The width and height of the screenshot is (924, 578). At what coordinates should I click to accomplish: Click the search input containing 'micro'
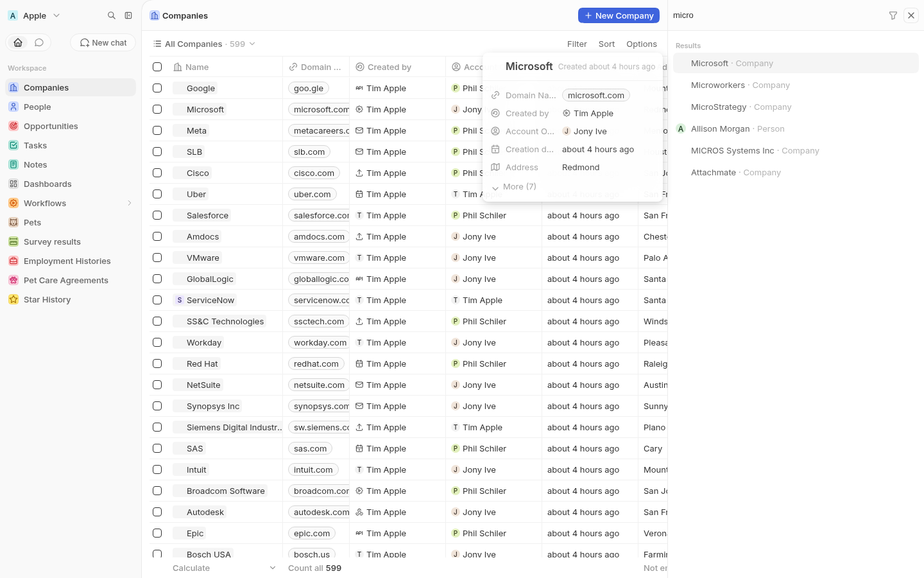776,15
